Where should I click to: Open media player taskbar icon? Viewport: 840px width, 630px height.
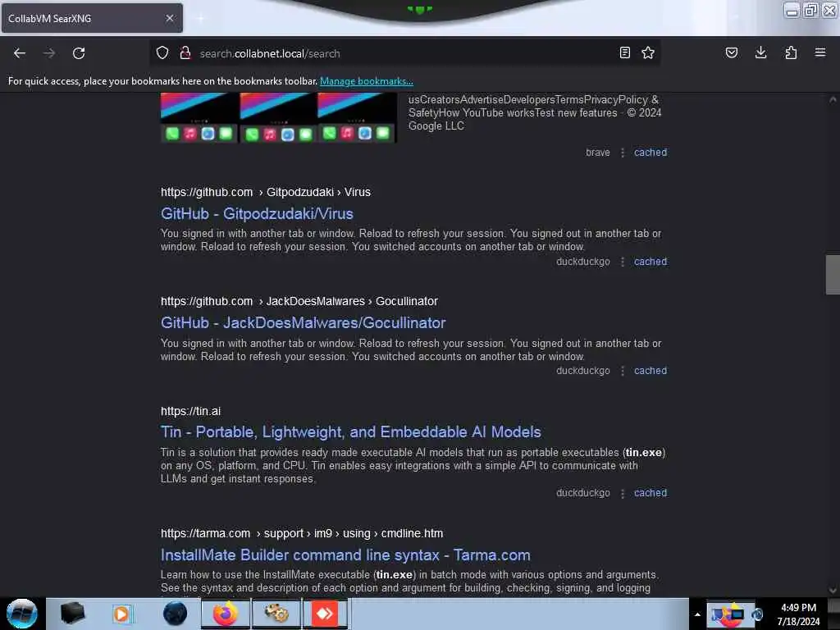pos(121,614)
